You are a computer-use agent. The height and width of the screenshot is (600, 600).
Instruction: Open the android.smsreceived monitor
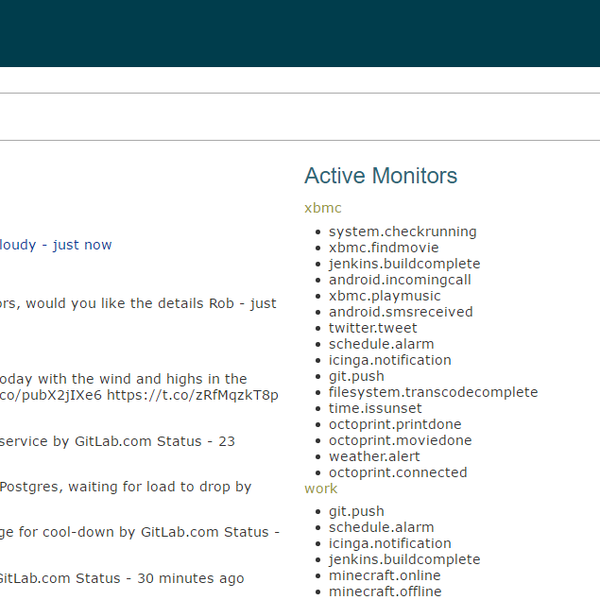[x=400, y=311]
